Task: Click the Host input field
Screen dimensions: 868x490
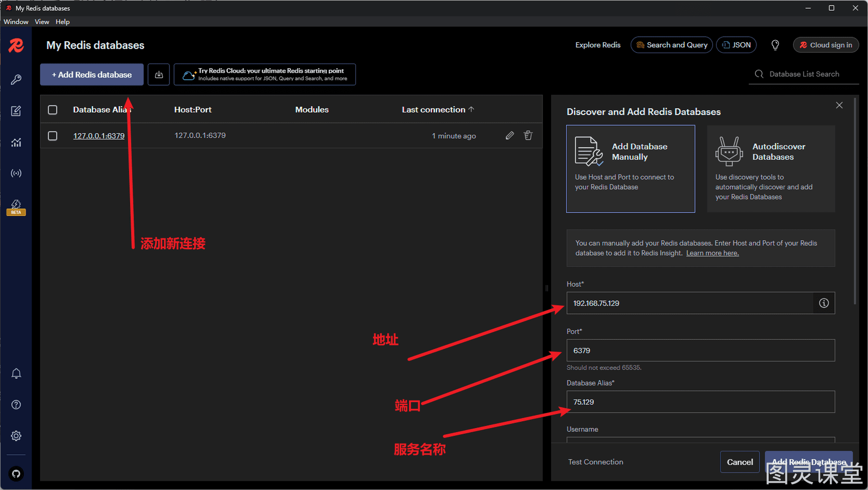Action: [690, 303]
